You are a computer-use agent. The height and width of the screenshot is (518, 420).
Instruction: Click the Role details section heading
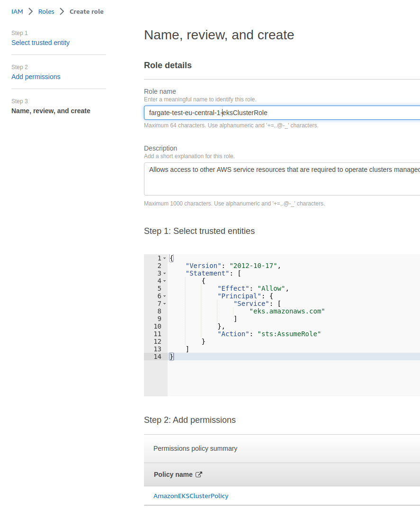pos(168,65)
